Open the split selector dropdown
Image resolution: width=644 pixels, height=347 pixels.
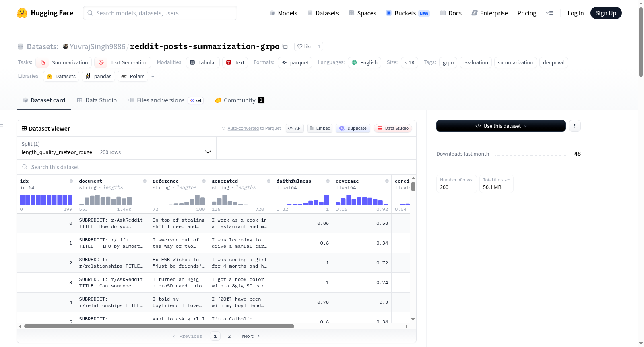tap(117, 148)
